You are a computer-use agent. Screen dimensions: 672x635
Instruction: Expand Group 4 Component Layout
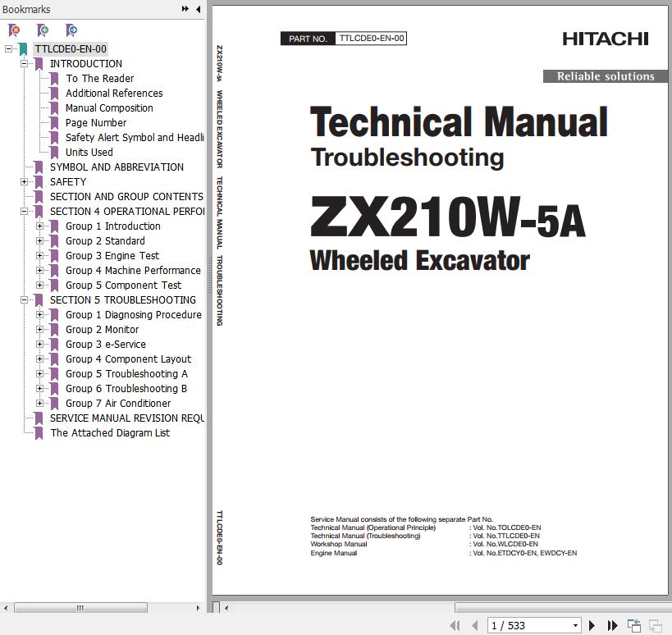tap(40, 359)
